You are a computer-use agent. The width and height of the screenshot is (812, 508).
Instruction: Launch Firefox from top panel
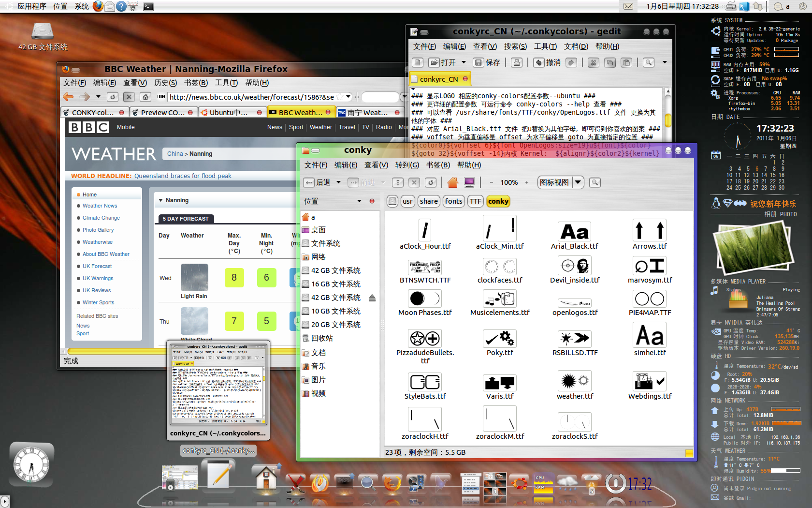pos(98,6)
